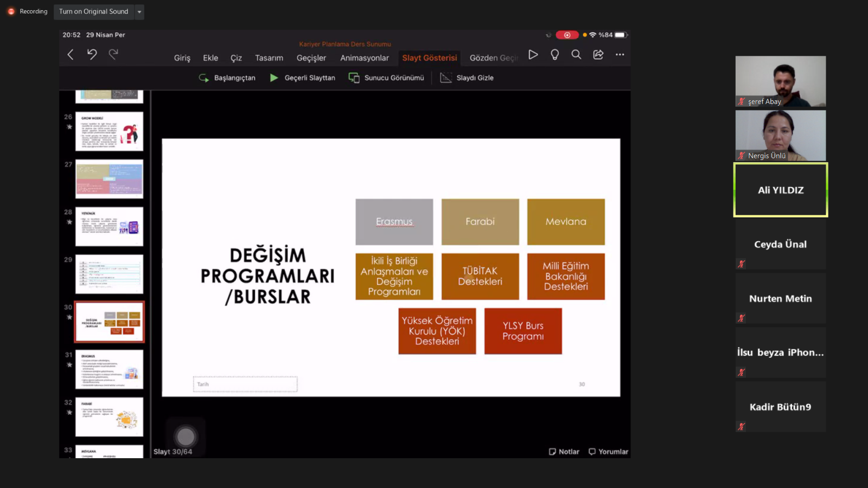Click the round assistive touch button
Screen dimensions: 868x488
[186, 436]
